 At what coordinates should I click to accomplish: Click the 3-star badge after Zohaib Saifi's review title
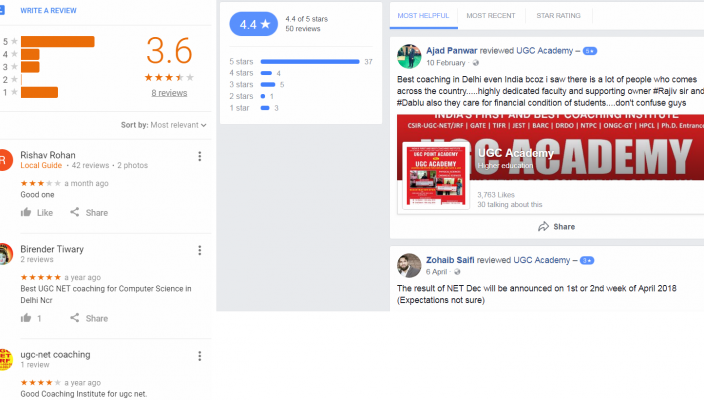[x=587, y=260]
